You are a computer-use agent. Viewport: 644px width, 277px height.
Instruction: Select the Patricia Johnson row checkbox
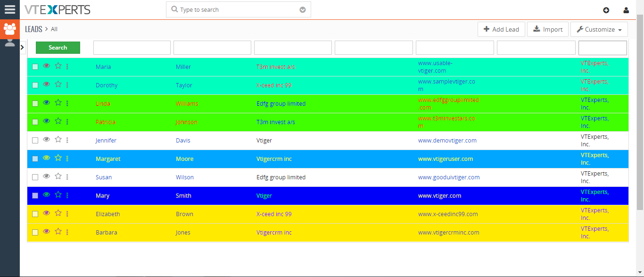pos(35,122)
